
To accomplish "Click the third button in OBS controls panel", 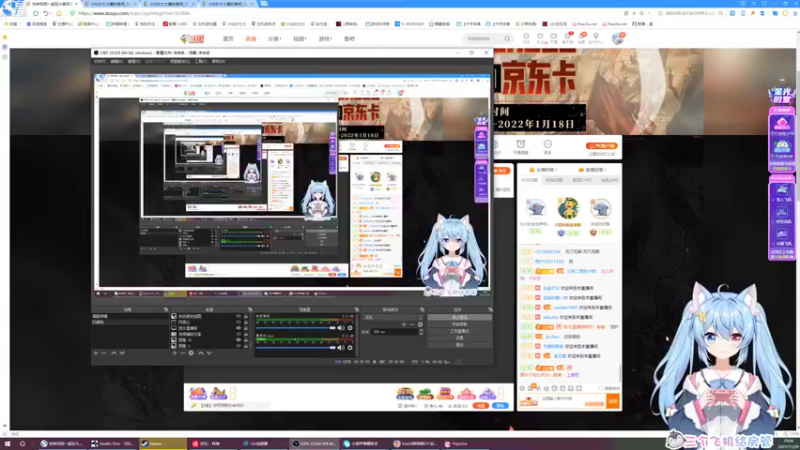I will pos(459,331).
